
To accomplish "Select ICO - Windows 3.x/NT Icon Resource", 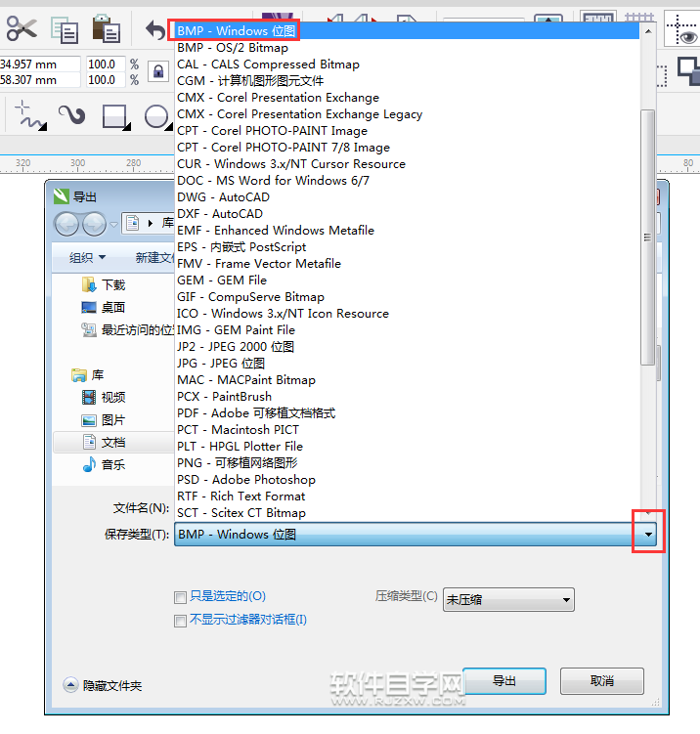I will pos(407,314).
